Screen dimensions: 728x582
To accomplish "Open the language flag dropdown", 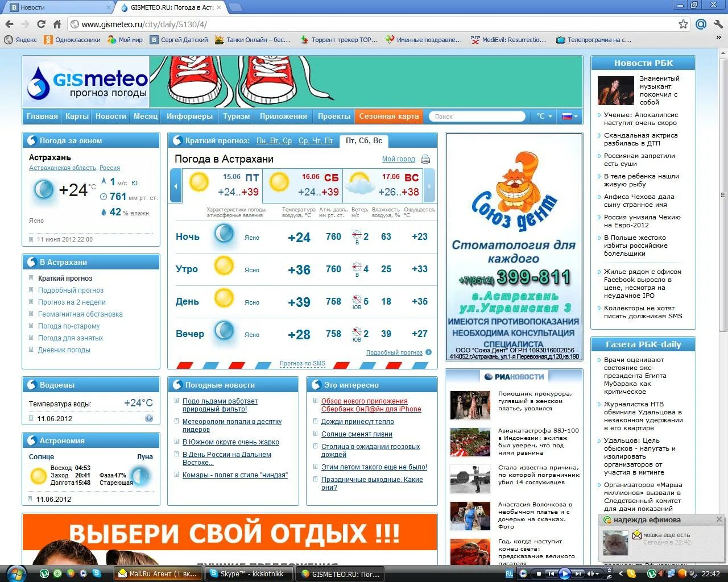I will (x=570, y=116).
